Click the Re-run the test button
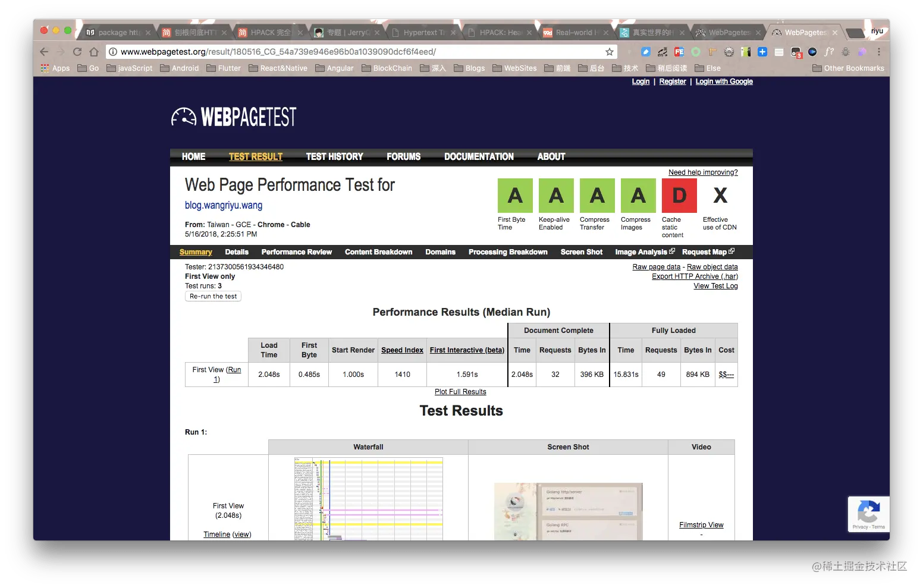 coord(214,296)
